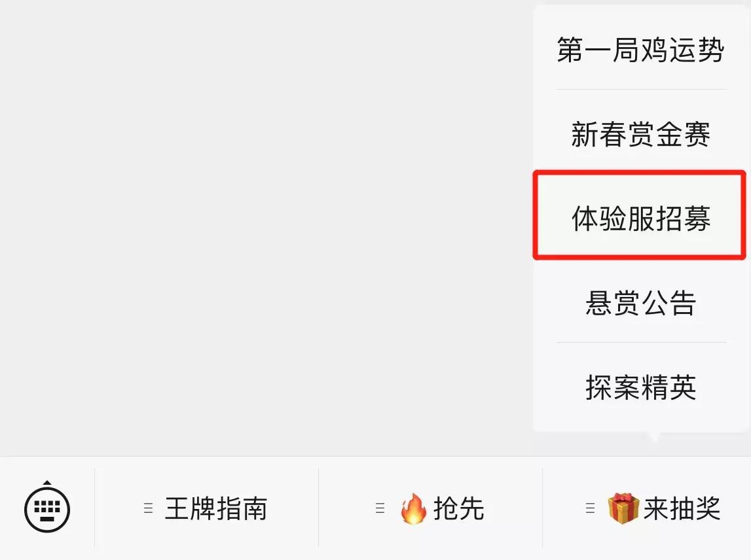Tap the 探案精英 menu entry

point(640,387)
